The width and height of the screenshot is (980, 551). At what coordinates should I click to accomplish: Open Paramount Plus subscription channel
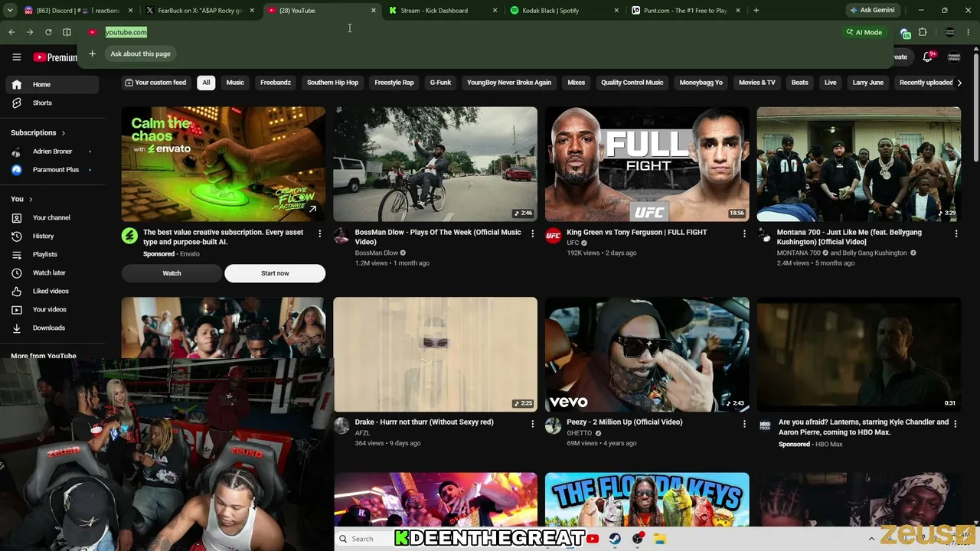click(51, 170)
